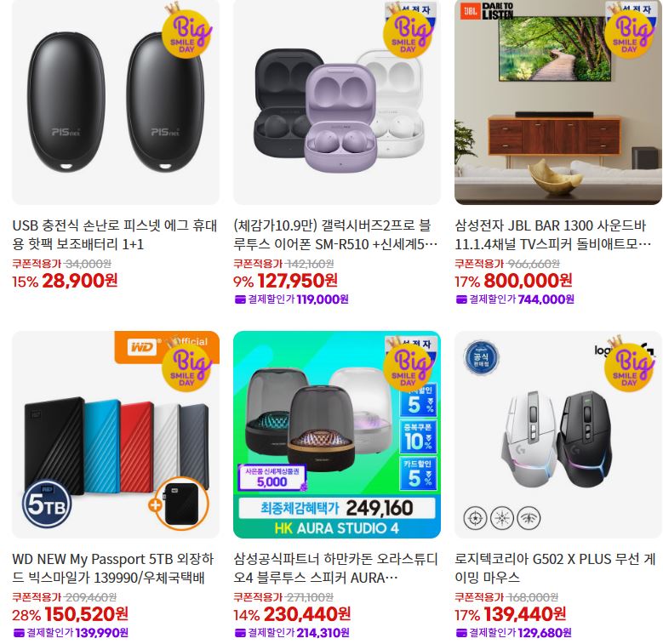Open 로지텍코리아 G502 X PLUS title link

pyautogui.click(x=555, y=568)
